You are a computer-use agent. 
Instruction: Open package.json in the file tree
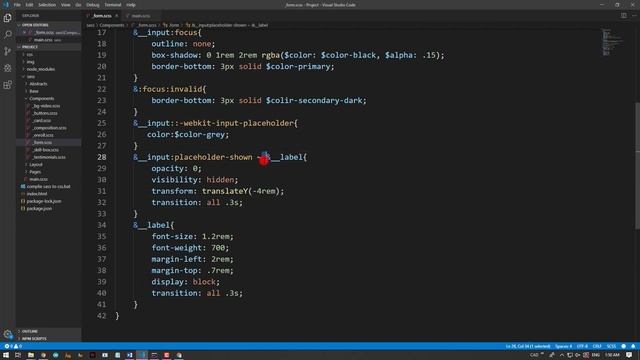pos(39,209)
